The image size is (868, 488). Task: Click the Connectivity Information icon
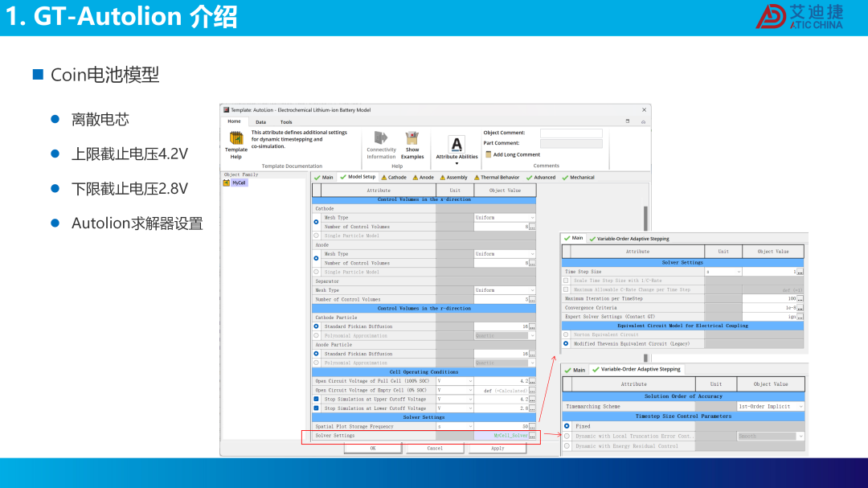click(381, 138)
